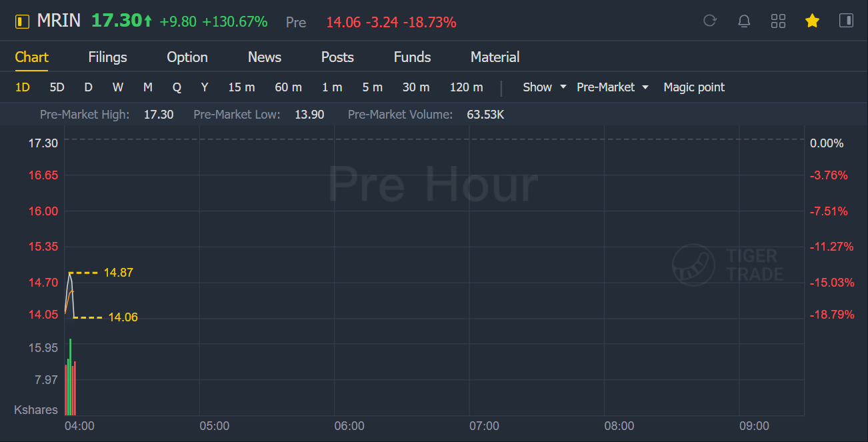Select the 15 m interval
The image size is (868, 442).
coord(241,87)
